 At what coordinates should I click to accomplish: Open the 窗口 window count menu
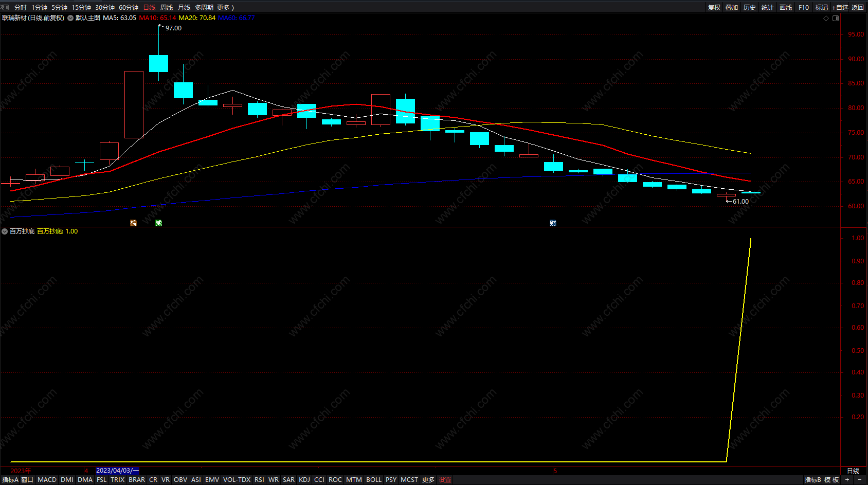[27, 480]
